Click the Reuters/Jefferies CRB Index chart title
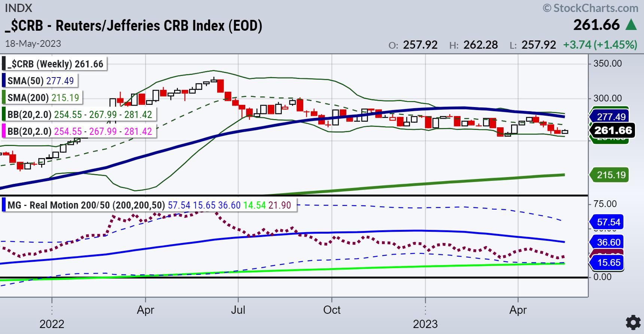Image resolution: width=644 pixels, height=334 pixels. pos(134,25)
